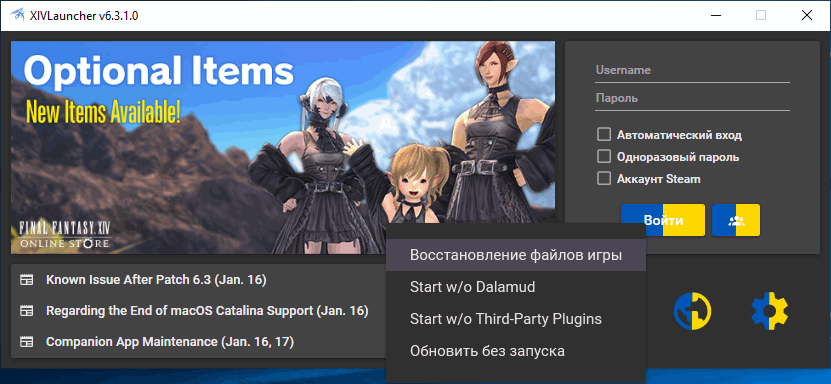This screenshot has height=384, width=831.
Task: Open Known Issue After Patch 6.3 news
Action: (156, 280)
